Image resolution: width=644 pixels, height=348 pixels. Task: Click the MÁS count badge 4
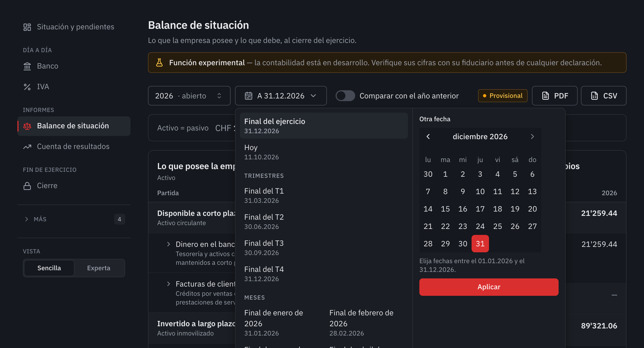(x=119, y=219)
